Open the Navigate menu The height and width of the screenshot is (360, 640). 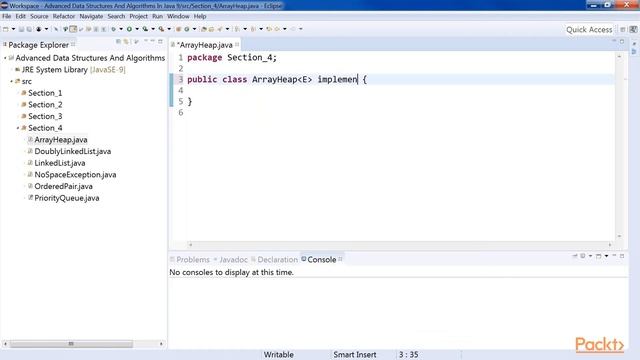tap(91, 16)
